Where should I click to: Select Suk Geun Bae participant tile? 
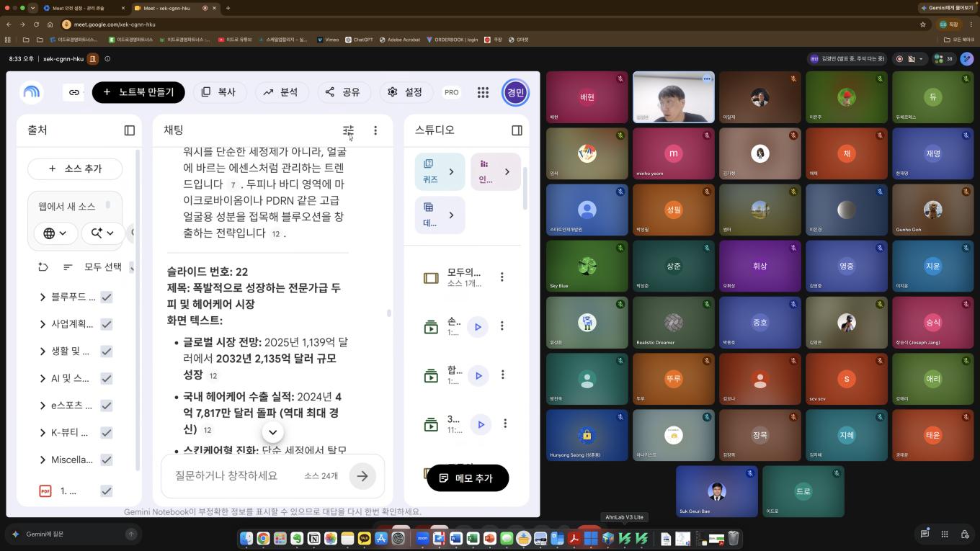point(716,491)
